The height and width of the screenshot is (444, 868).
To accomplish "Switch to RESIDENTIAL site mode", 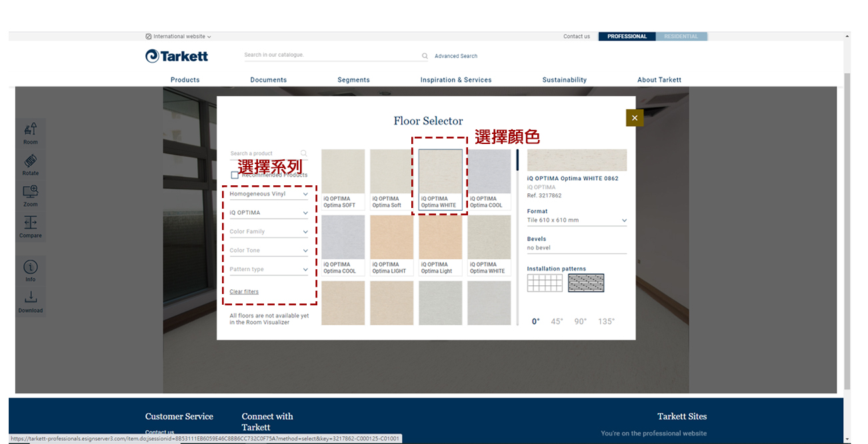I will pyautogui.click(x=681, y=37).
